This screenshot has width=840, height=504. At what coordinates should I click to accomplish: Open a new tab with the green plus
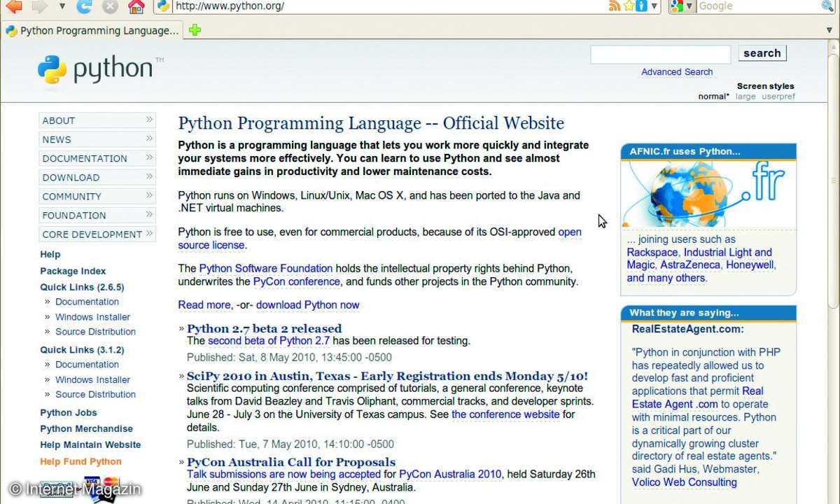195,30
